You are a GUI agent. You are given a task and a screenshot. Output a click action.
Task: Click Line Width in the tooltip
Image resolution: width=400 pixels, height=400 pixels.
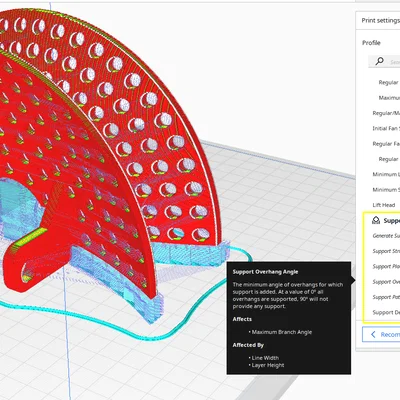point(265,358)
